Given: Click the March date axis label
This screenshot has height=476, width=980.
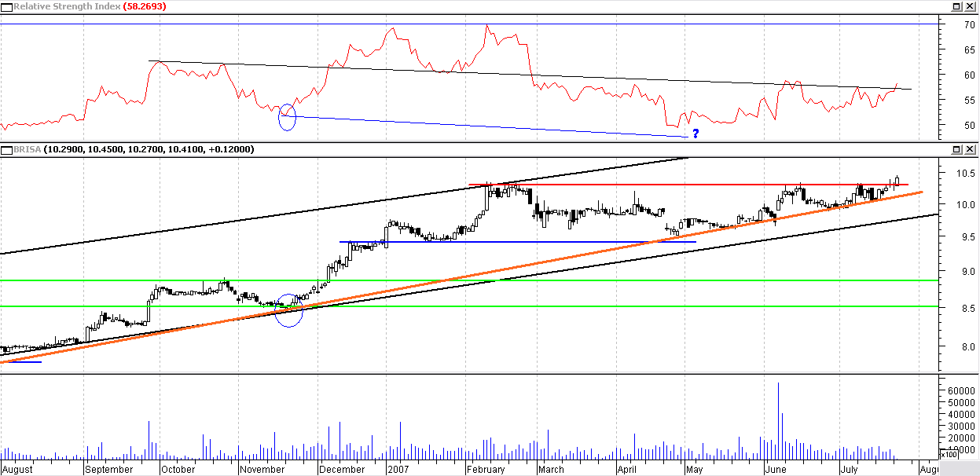Looking at the screenshot, I should [x=551, y=470].
